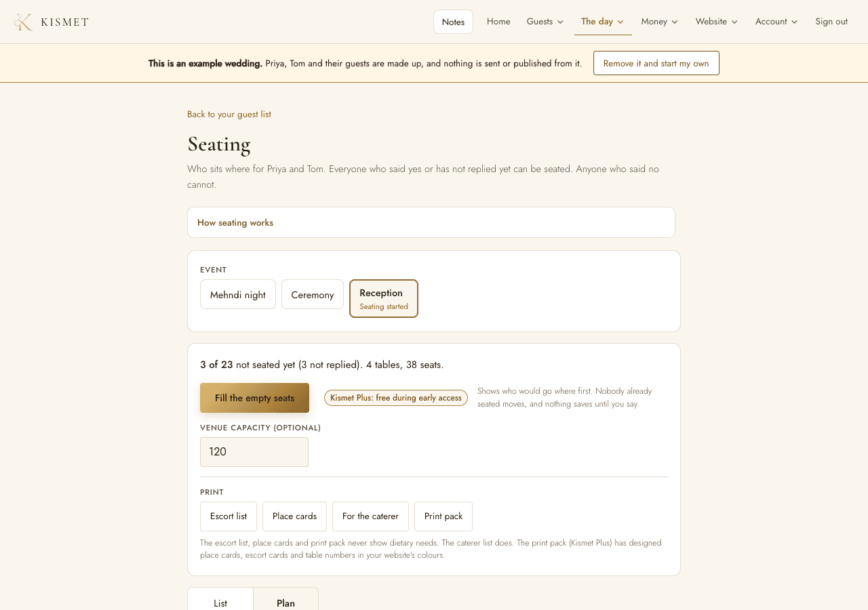Open the Account dropdown
Viewport: 868px width, 610px height.
pyautogui.click(x=776, y=22)
